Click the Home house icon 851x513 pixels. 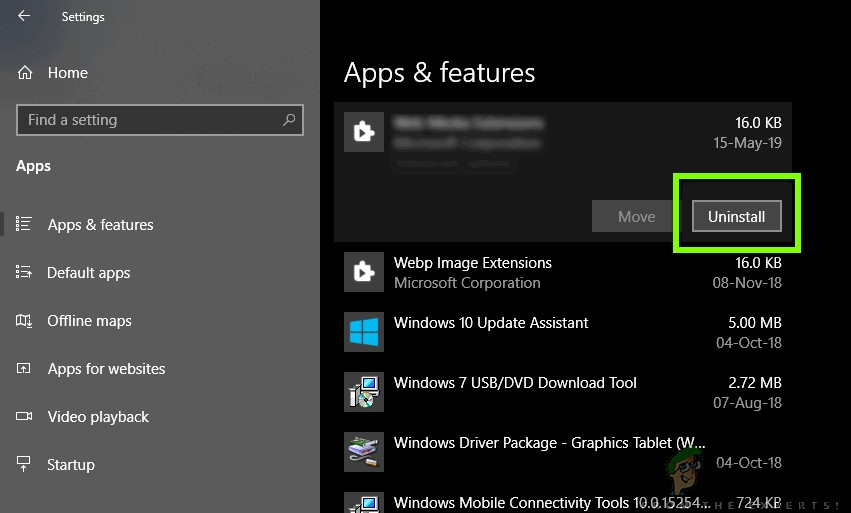click(x=25, y=72)
